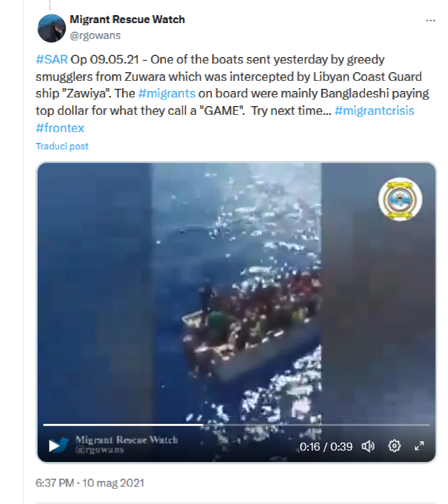The image size is (448, 504).
Task: Click Traduci post to translate tweet
Action: click(x=62, y=147)
